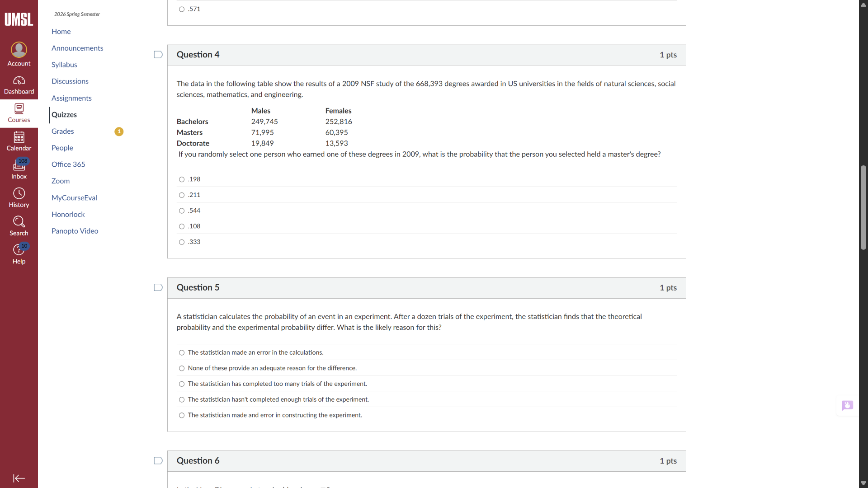
Task: Select answer .544 for Question 4
Action: click(181, 211)
